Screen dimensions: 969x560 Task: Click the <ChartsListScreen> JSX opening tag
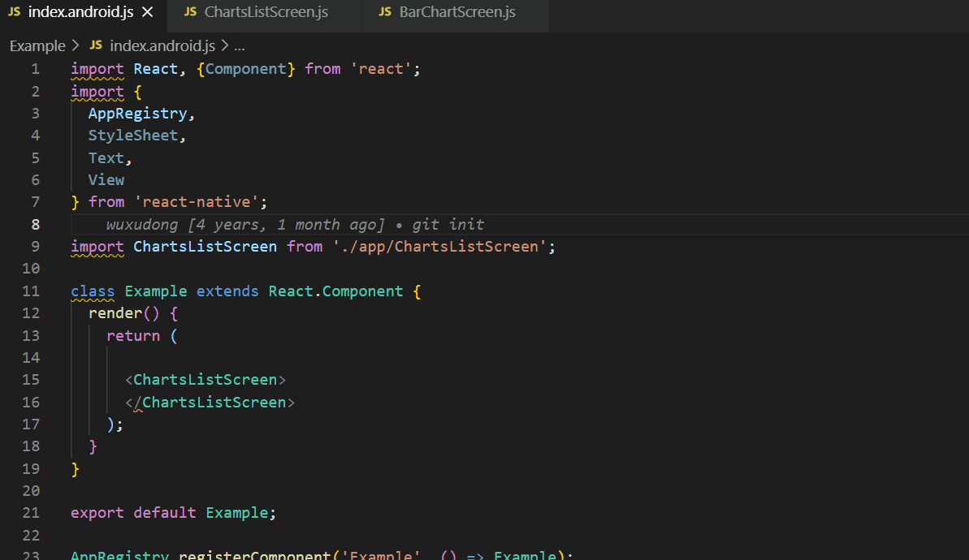click(x=206, y=379)
